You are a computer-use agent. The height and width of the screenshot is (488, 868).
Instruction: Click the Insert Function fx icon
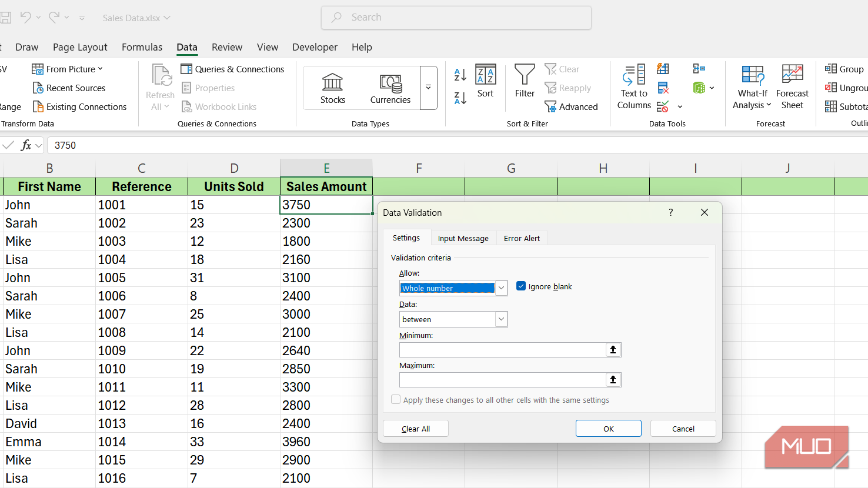(26, 145)
